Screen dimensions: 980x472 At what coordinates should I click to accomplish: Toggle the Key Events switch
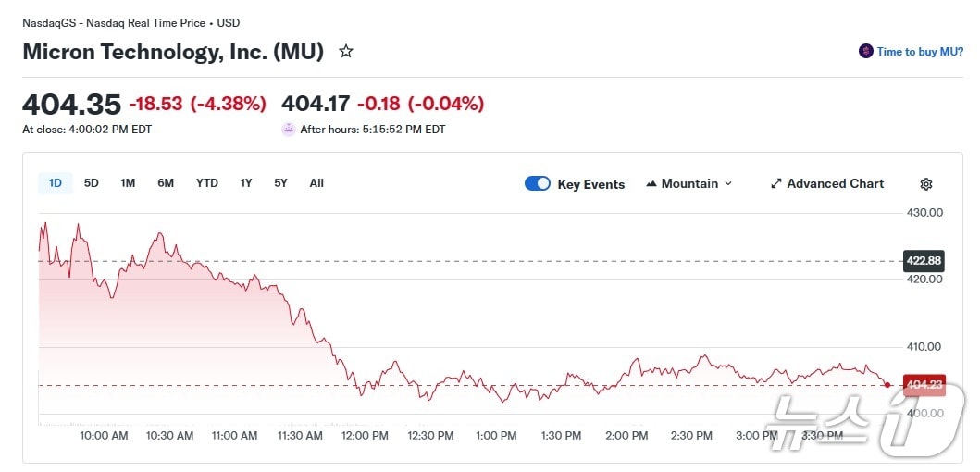(x=538, y=183)
